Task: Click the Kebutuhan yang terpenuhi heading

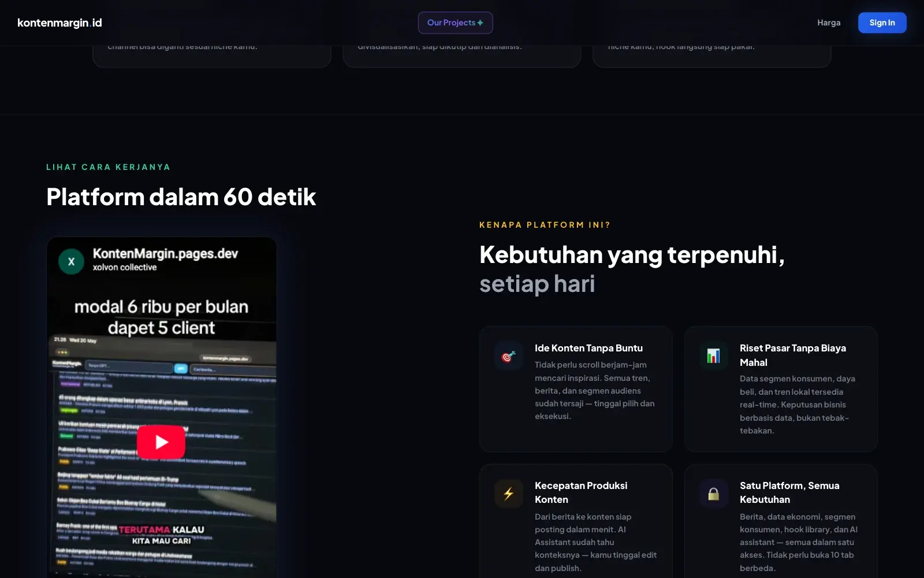Action: [632, 255]
